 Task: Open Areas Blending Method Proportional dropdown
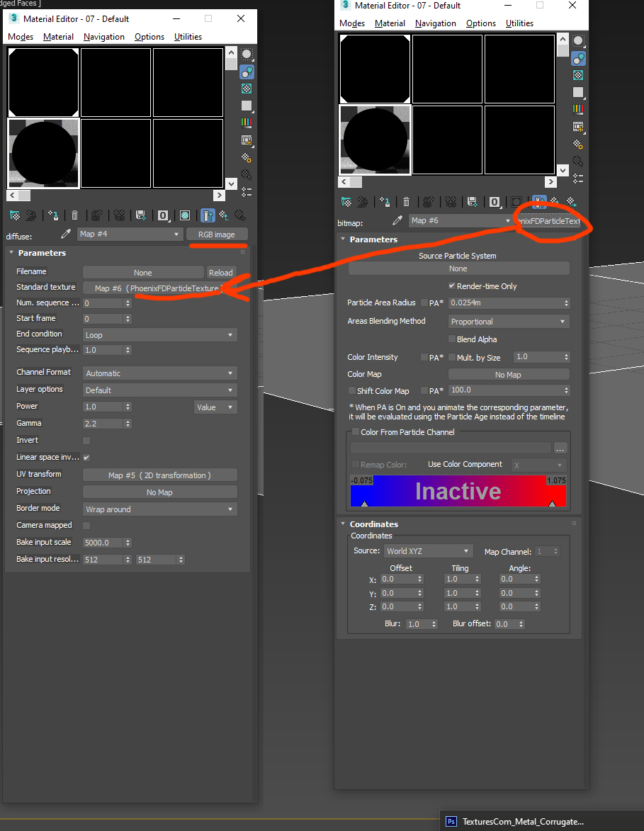[x=508, y=321]
